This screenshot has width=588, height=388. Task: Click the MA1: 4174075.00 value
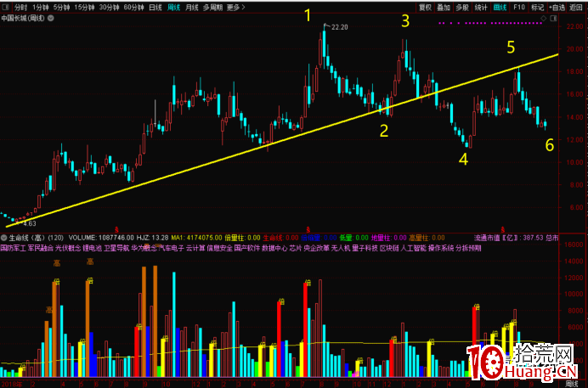(196, 238)
